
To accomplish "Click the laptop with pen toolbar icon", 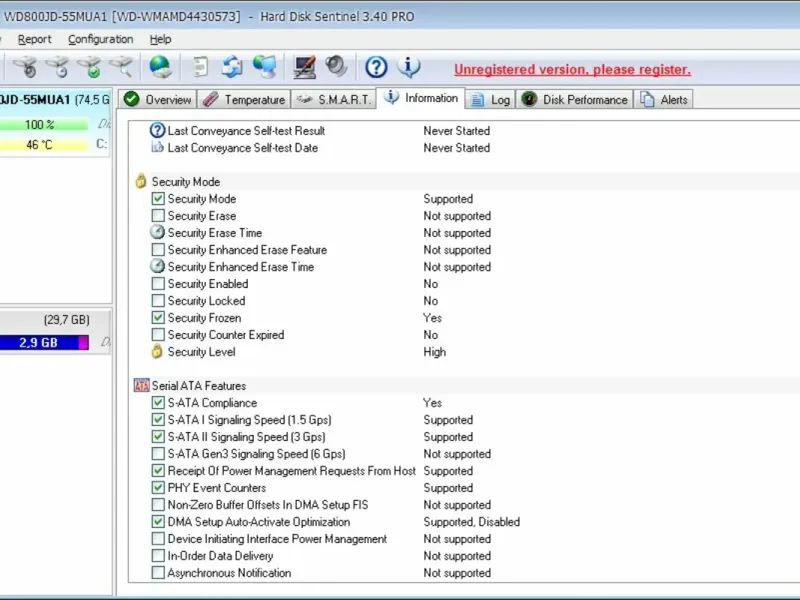I will (x=305, y=67).
